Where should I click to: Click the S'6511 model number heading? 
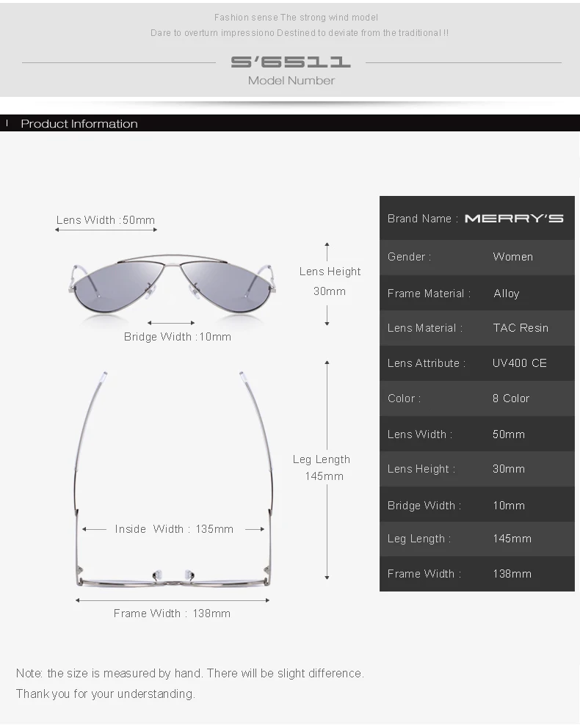[x=291, y=62]
